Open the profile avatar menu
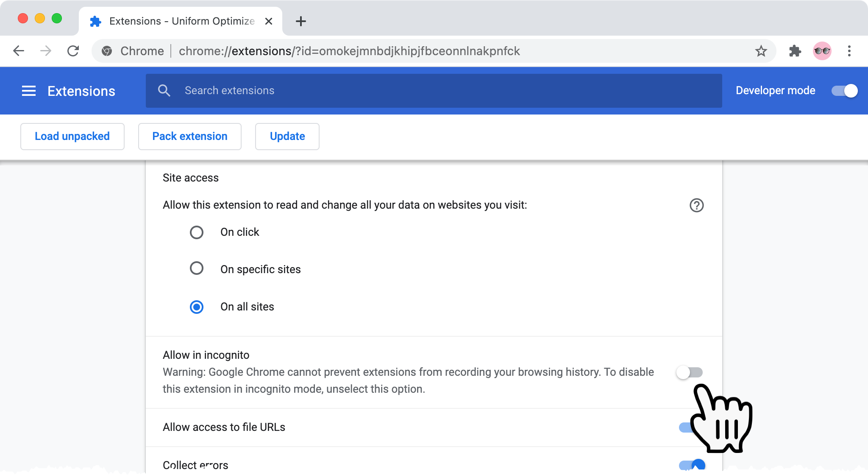868x475 pixels. pos(822,51)
